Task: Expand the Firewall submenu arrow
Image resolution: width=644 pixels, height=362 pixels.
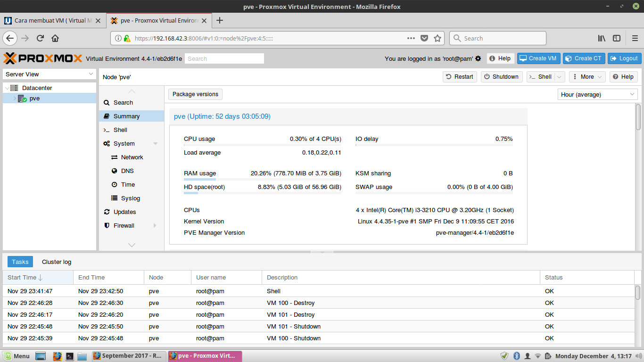Action: [x=155, y=225]
